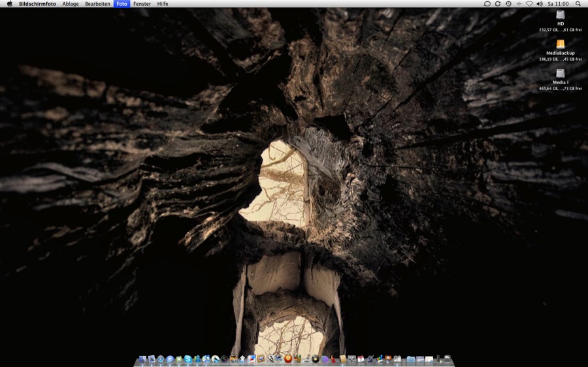Open the Bearbeiten menu

click(x=97, y=4)
